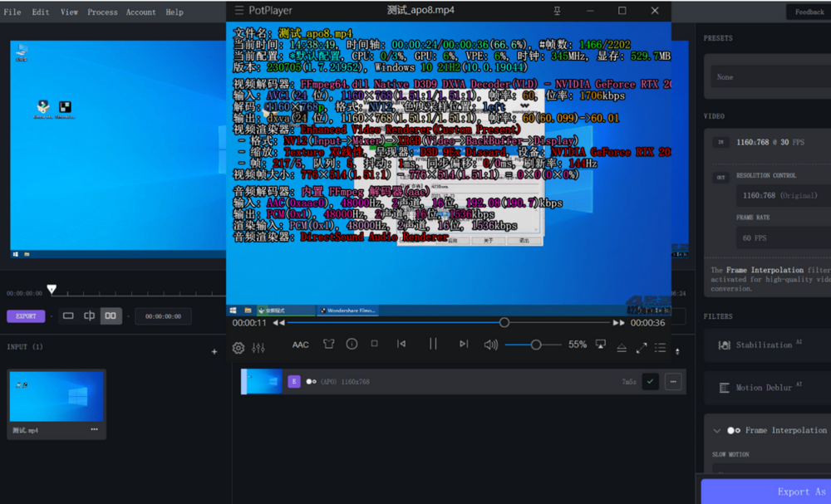Click the Stabilization filter icon

pos(724,345)
